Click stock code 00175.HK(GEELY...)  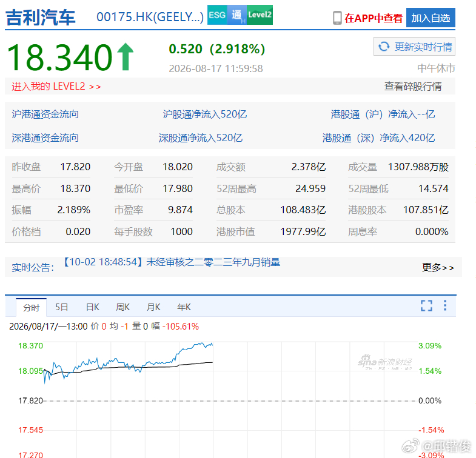click(150, 17)
